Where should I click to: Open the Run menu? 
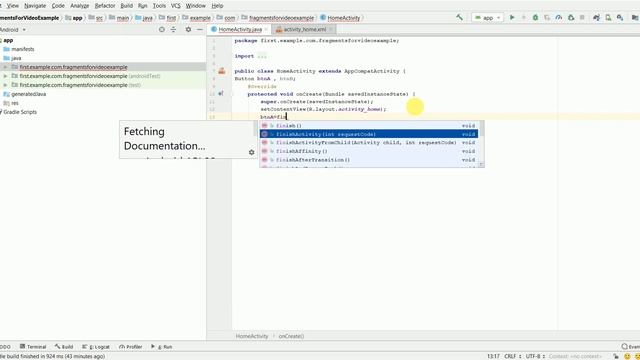click(x=142, y=6)
